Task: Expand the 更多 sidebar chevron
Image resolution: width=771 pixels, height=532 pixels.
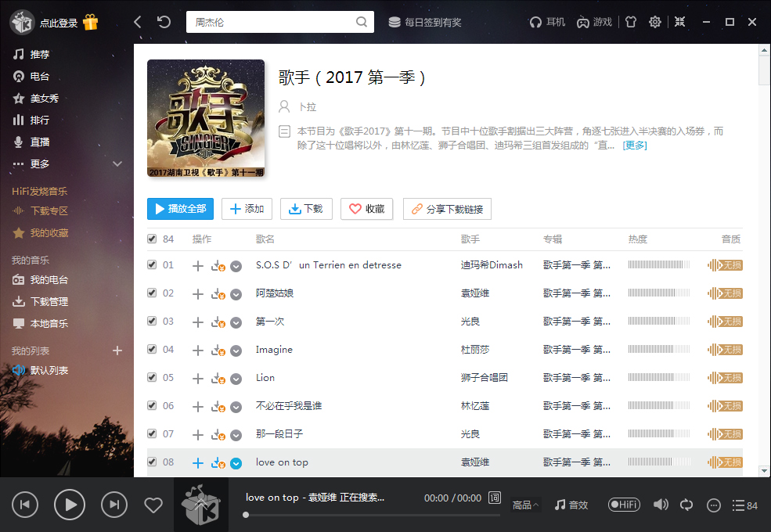Action: point(118,164)
